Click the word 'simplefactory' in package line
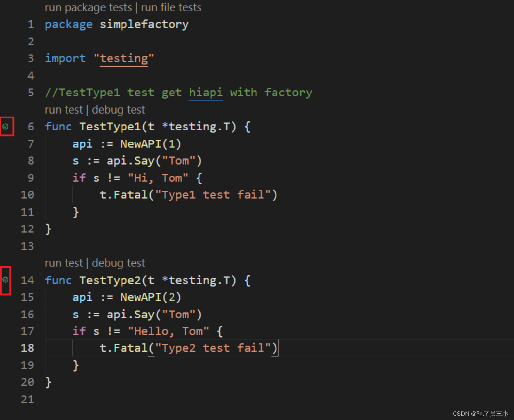This screenshot has width=514, height=420. tap(144, 24)
